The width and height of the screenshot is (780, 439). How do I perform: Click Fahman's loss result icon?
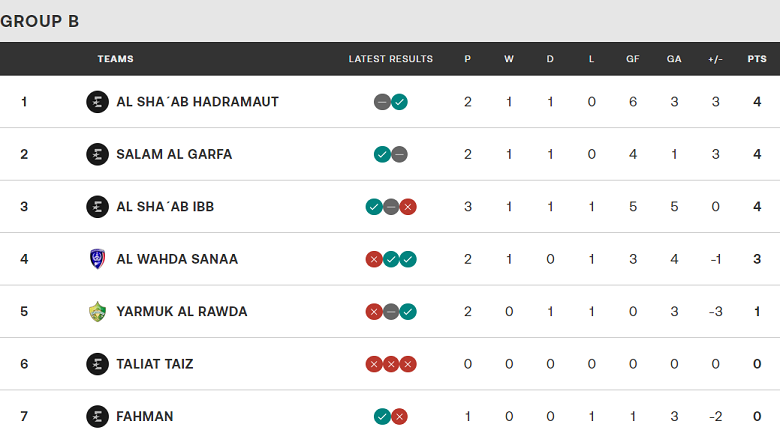click(x=399, y=416)
